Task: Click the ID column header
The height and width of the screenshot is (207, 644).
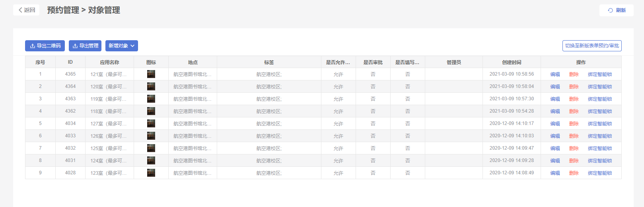Action: coord(70,62)
